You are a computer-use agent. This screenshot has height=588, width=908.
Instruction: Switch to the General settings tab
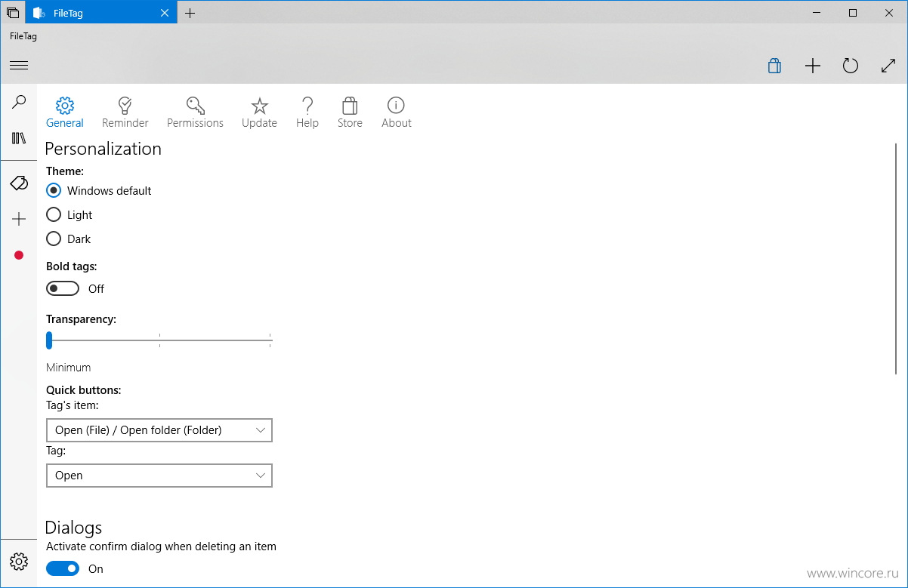pyautogui.click(x=65, y=112)
